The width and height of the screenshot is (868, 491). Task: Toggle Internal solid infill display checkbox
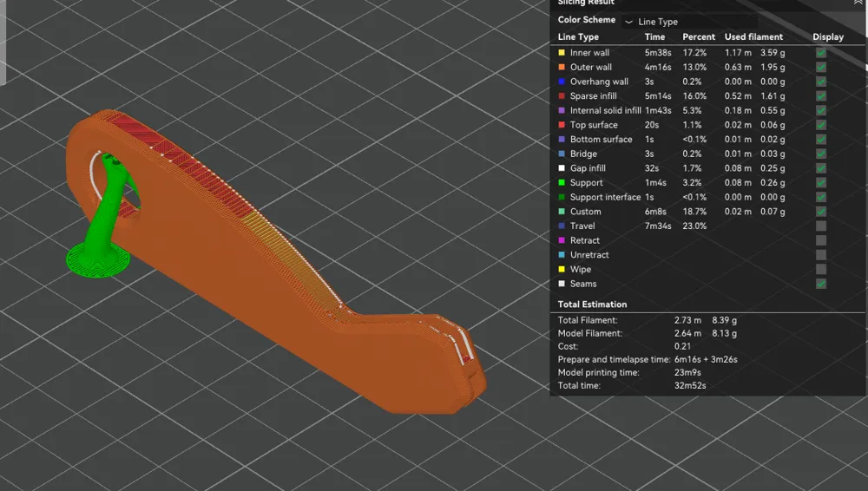pyautogui.click(x=821, y=111)
